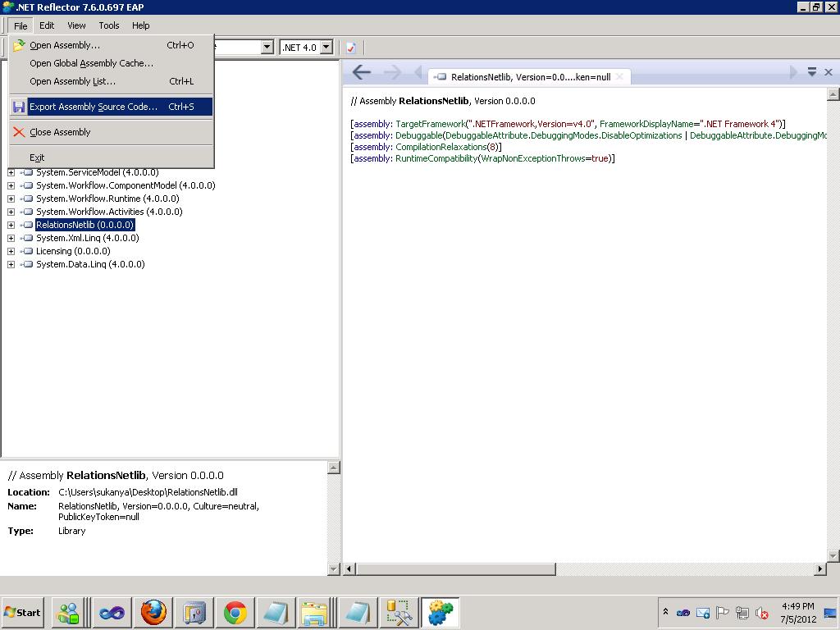Click the Export Assembly Source Code save icon

click(x=19, y=105)
